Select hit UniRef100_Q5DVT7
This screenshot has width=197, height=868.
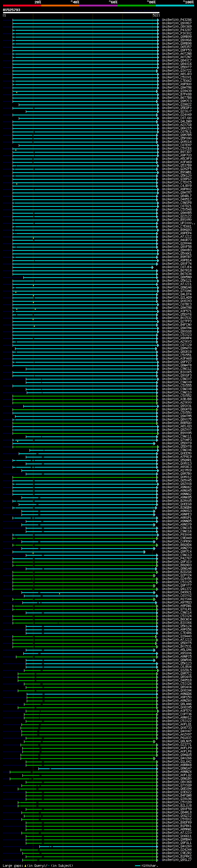point(176,67)
